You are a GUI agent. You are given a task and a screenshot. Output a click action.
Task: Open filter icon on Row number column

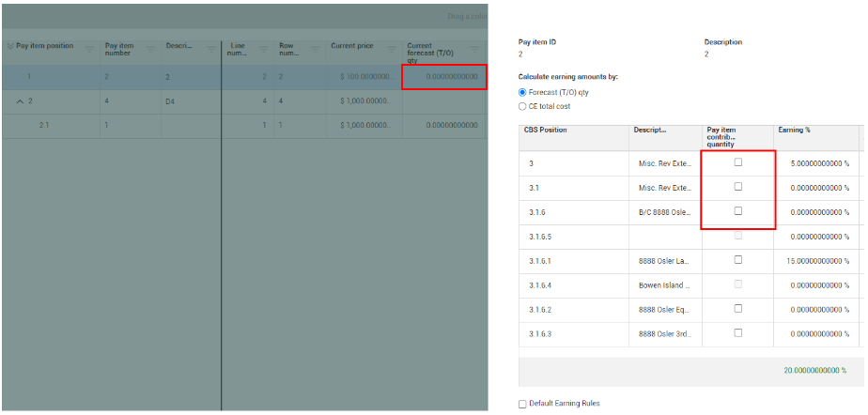click(x=313, y=49)
